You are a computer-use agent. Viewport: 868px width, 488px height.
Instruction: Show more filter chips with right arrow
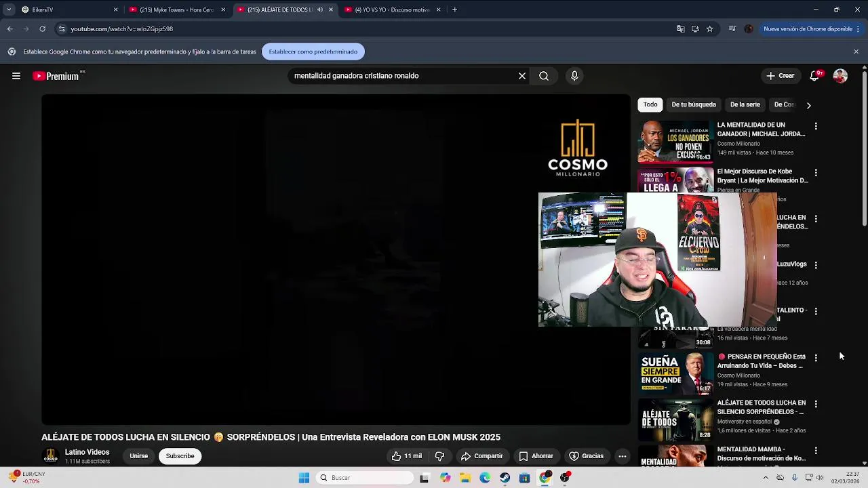[x=808, y=105]
